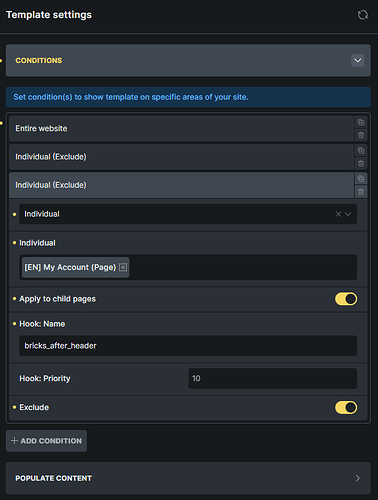The width and height of the screenshot is (378, 500).
Task: Trash the expanded Individual (Exclude) condition
Action: (361, 192)
